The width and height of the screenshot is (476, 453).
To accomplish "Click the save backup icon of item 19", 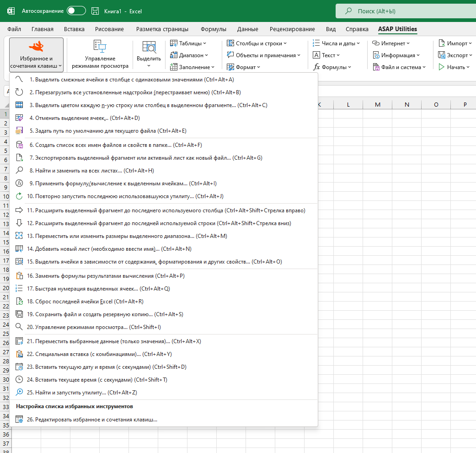I will click(x=19, y=314).
